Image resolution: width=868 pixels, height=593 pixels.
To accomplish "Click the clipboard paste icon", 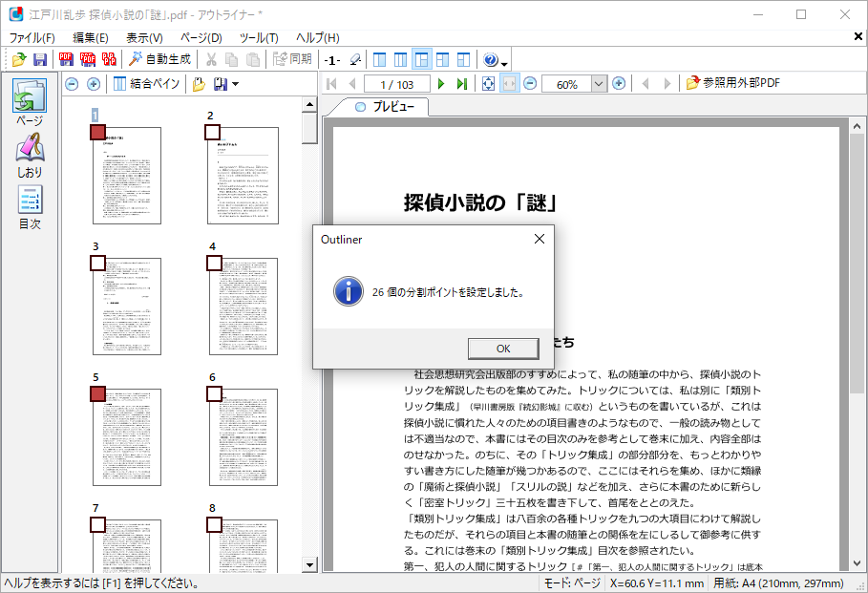I will (252, 59).
